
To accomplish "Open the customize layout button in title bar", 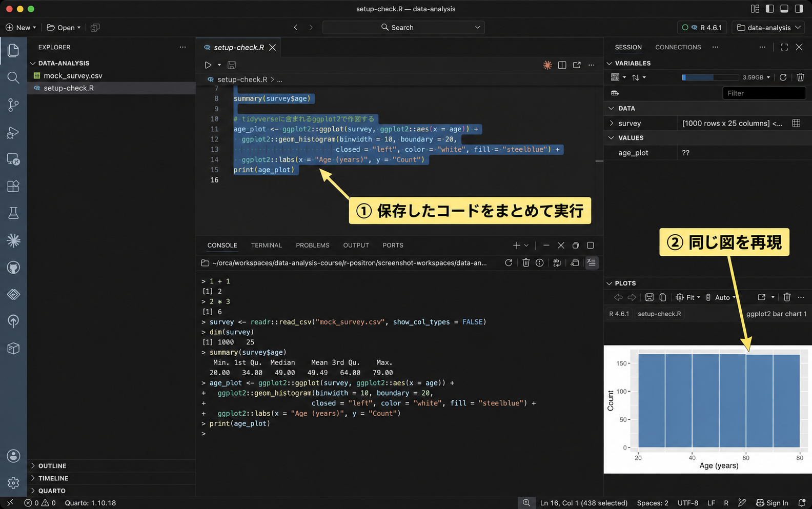I will click(x=755, y=9).
